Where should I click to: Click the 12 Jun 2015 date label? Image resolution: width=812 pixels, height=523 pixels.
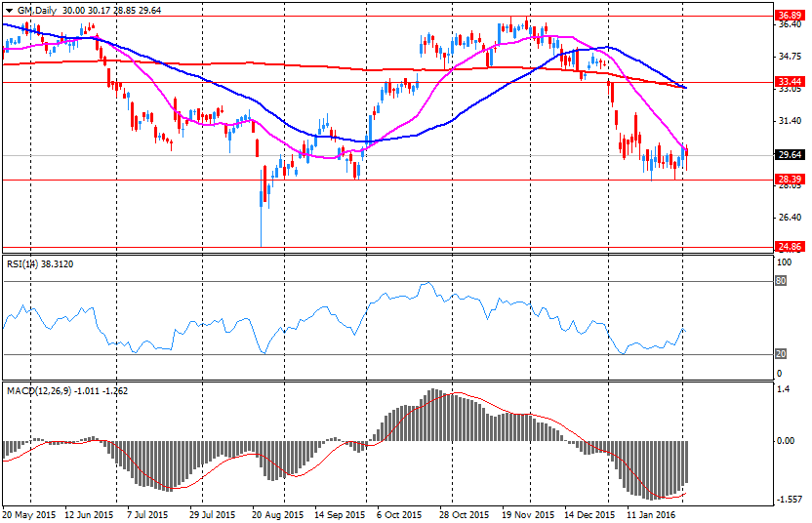tap(89, 515)
